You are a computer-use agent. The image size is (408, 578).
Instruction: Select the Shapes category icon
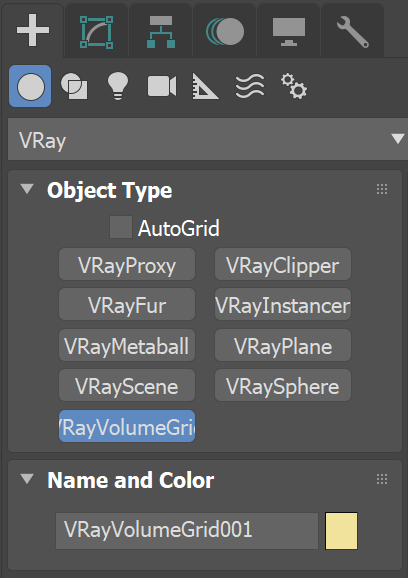point(74,86)
